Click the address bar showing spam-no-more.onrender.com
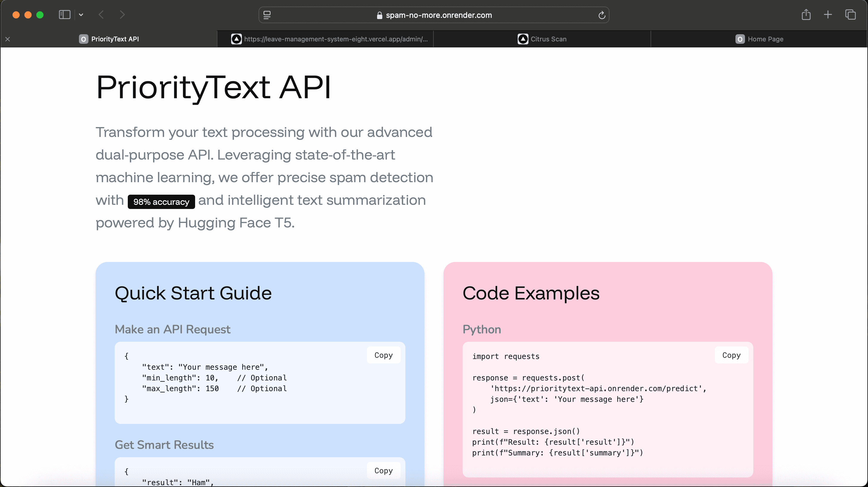The height and width of the screenshot is (487, 868). [x=434, y=15]
